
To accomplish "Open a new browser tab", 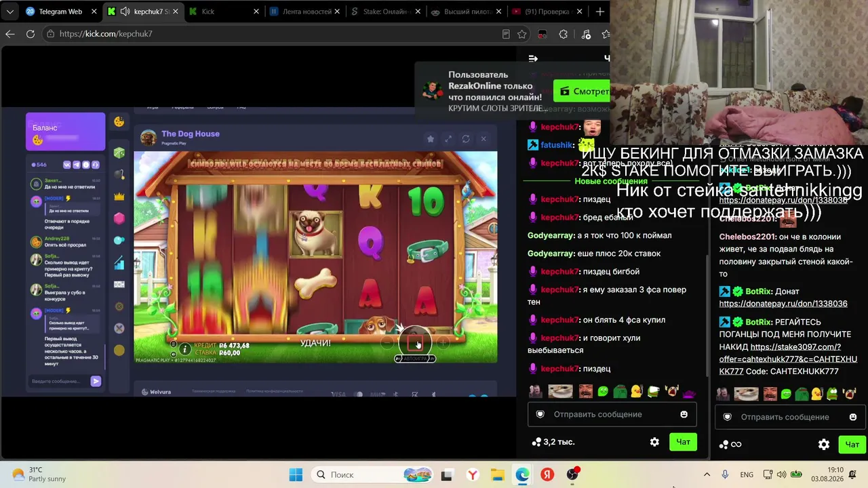I will tap(599, 12).
